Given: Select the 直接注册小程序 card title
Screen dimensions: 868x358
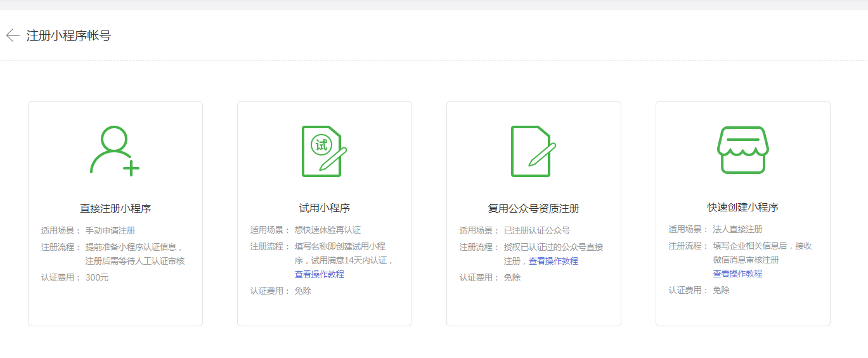Looking at the screenshot, I should [x=115, y=208].
